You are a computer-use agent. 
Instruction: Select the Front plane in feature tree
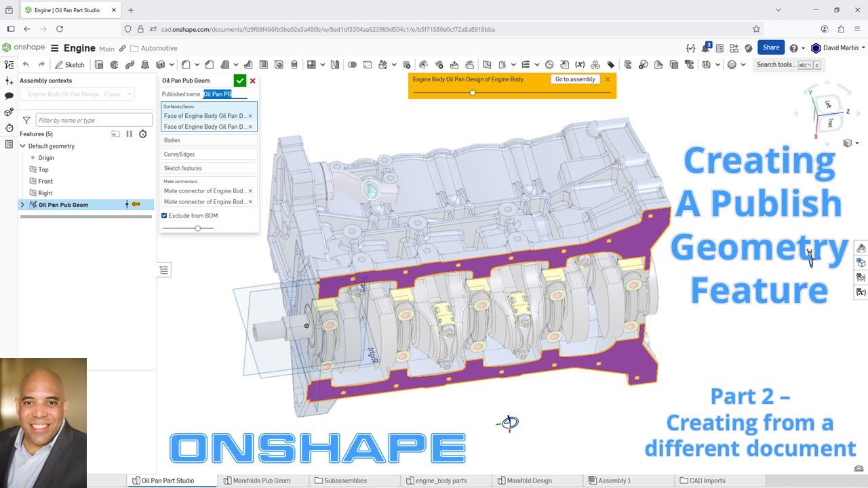(45, 181)
